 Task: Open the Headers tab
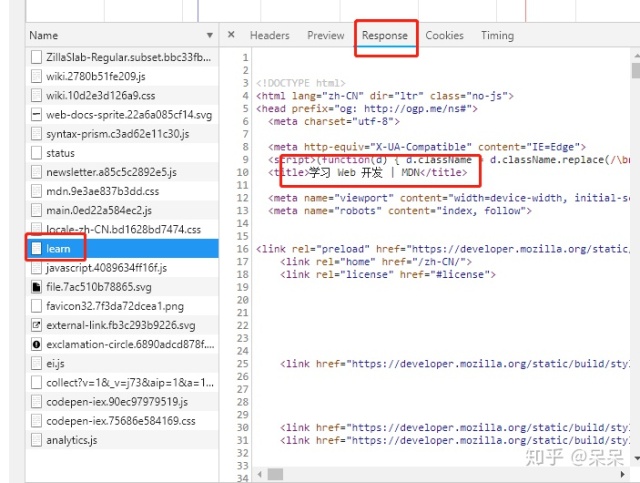pos(269,36)
